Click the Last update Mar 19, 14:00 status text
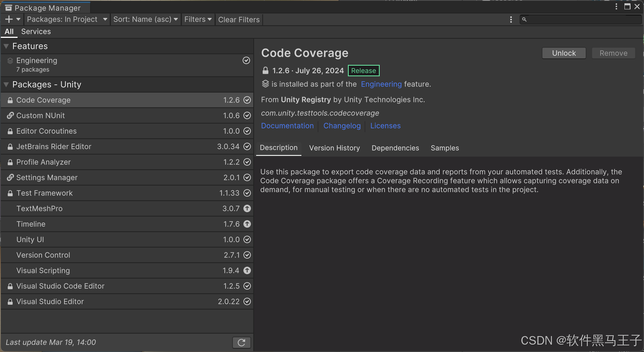 point(51,342)
